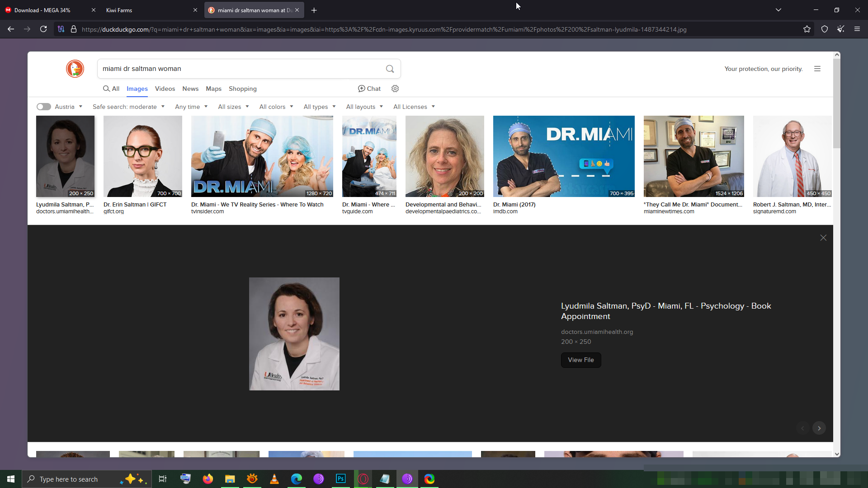This screenshot has height=488, width=868.
Task: Click the large preview image of Lyudmila Saltman
Action: click(x=294, y=334)
